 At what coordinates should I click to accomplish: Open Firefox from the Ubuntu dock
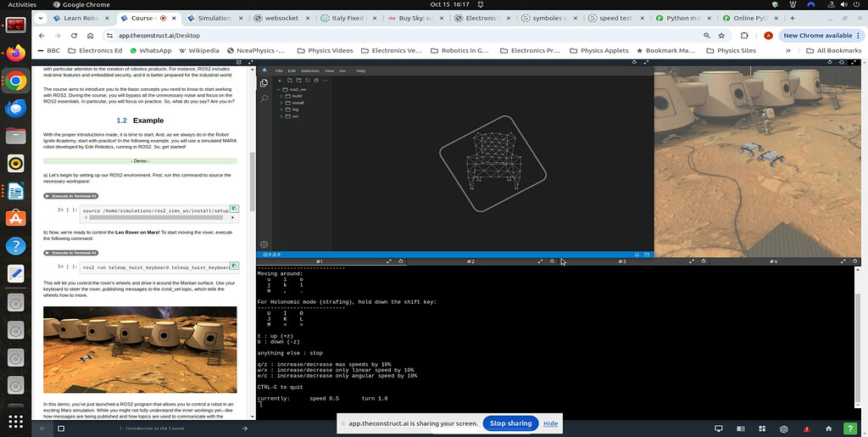15,53
